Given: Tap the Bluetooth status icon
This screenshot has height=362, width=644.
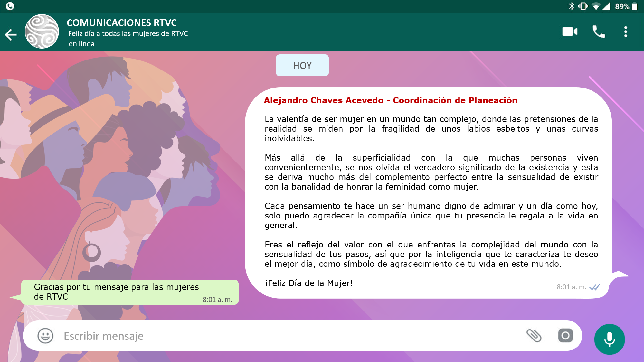Looking at the screenshot, I should [x=572, y=6].
